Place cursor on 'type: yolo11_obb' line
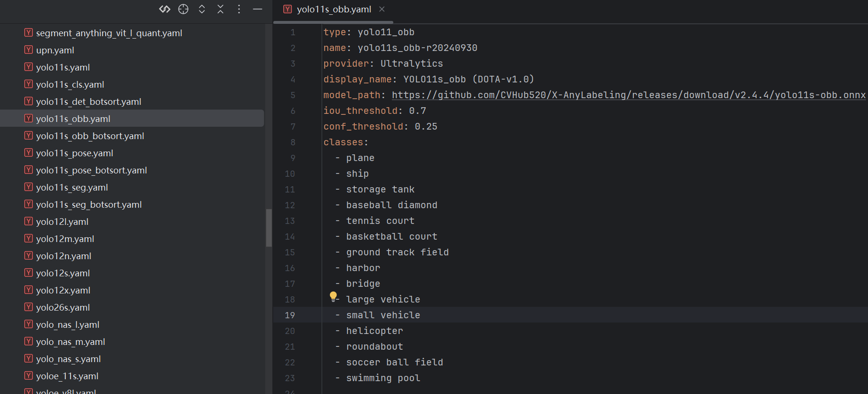 369,32
